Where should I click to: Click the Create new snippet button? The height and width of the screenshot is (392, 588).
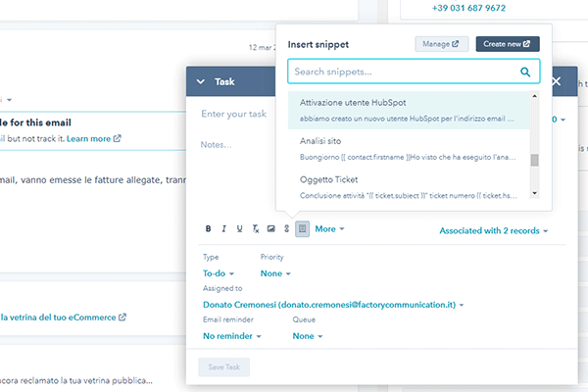coord(508,44)
